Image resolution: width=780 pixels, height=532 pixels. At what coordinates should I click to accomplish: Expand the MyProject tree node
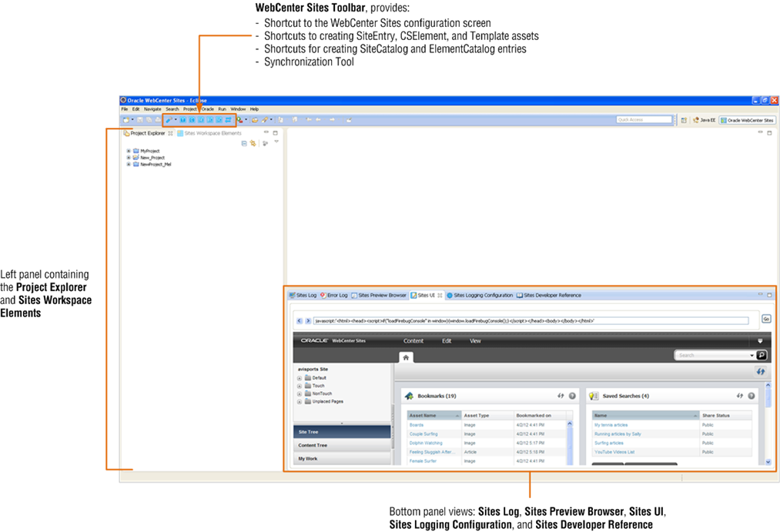point(129,151)
